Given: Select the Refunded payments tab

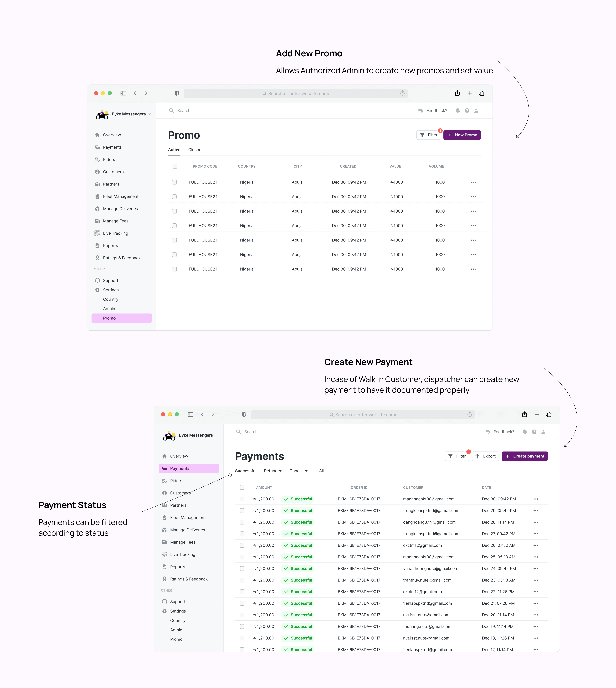Looking at the screenshot, I should click(273, 471).
